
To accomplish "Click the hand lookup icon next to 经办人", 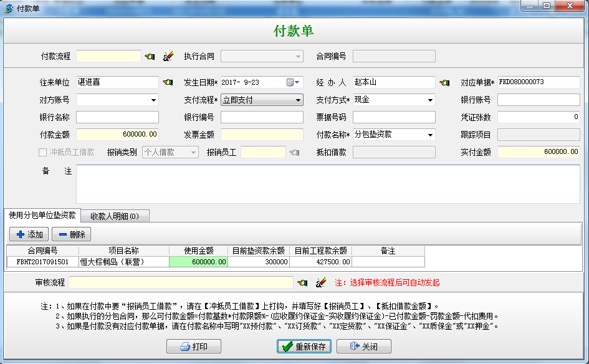I will 444,82.
